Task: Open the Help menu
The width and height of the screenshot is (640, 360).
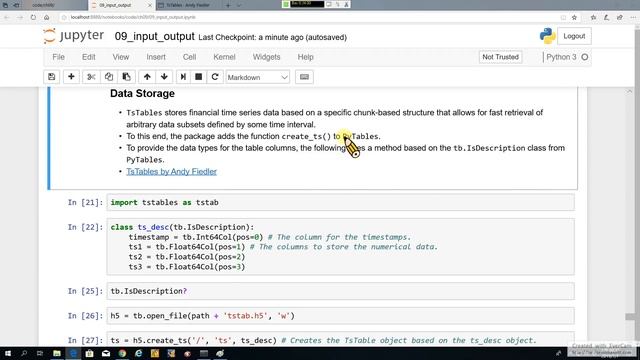Action: (305, 57)
